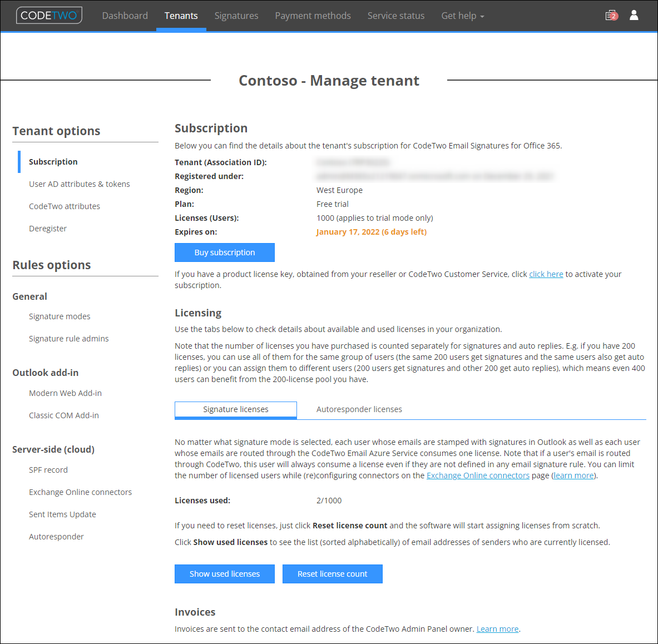658x644 pixels.
Task: Click the 'Subscription' section heading
Action: click(211, 128)
